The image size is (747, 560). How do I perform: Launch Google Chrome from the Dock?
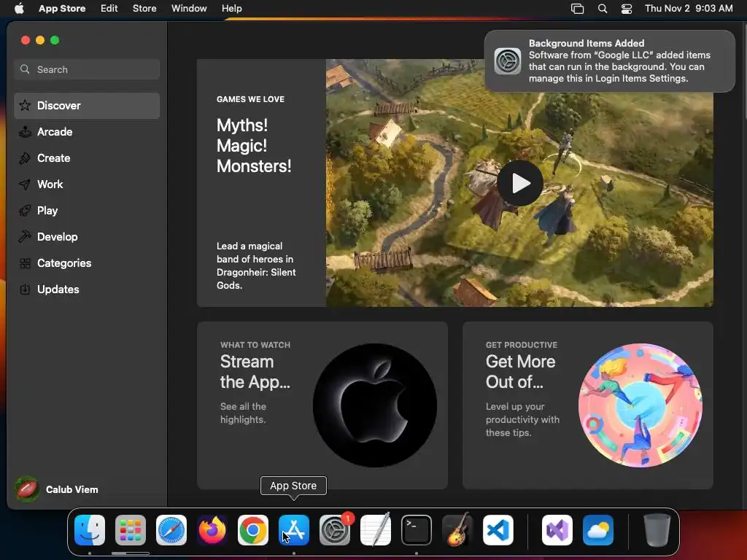click(x=253, y=530)
